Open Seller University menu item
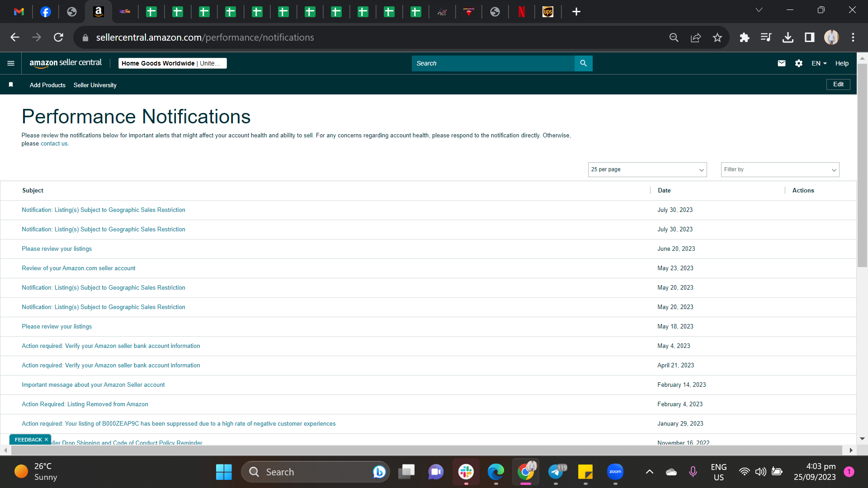This screenshot has height=488, width=868. point(95,85)
